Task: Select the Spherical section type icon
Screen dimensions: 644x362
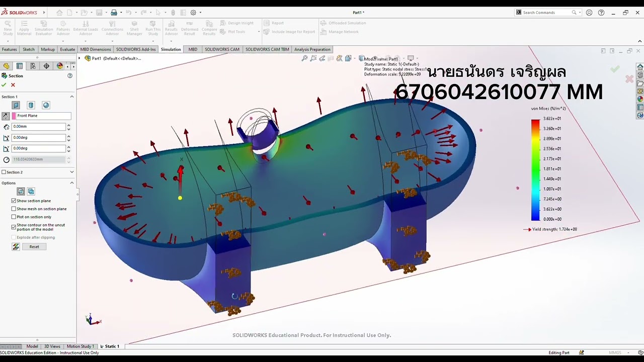Action: pos(46,105)
